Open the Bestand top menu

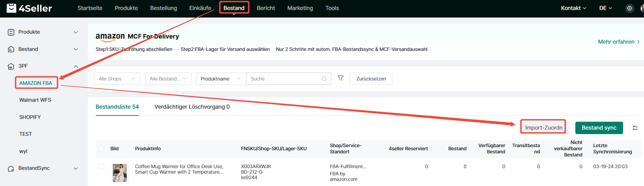click(234, 8)
